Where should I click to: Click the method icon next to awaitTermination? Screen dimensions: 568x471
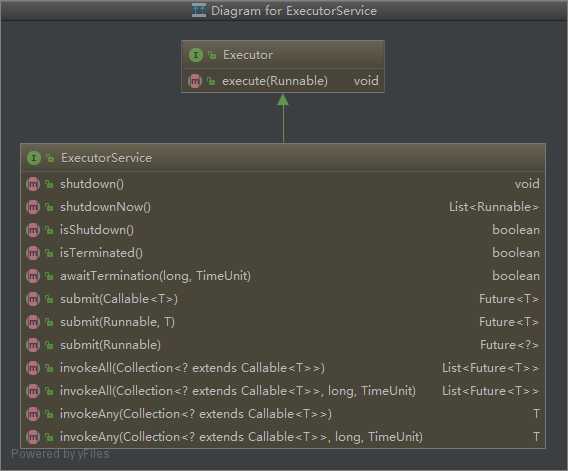[x=33, y=276]
